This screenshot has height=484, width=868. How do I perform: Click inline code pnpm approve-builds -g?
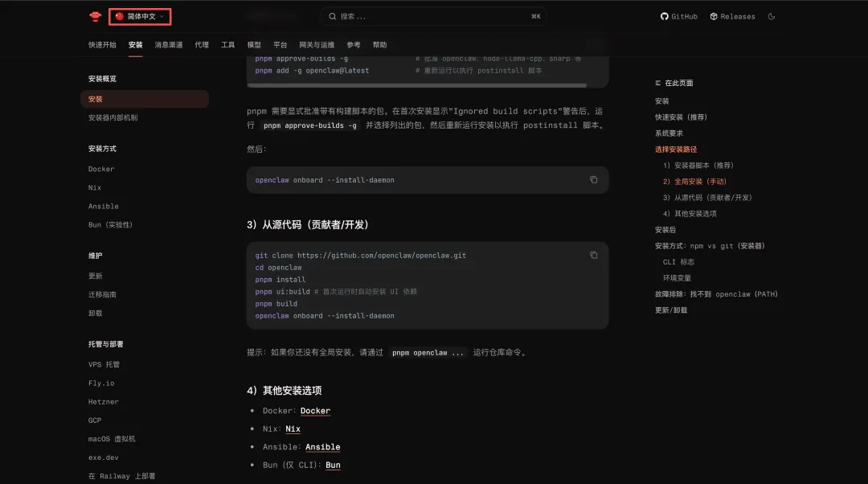[310, 125]
